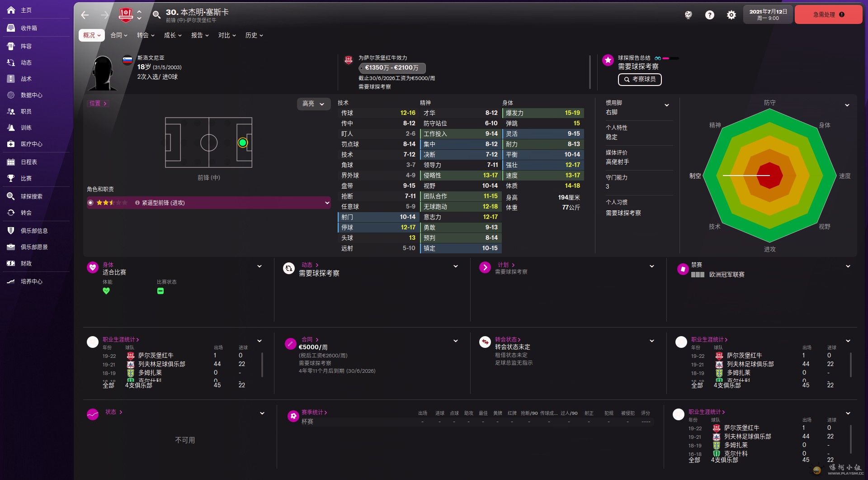Click the red 急需处理 button
The image size is (868, 480).
(828, 14)
